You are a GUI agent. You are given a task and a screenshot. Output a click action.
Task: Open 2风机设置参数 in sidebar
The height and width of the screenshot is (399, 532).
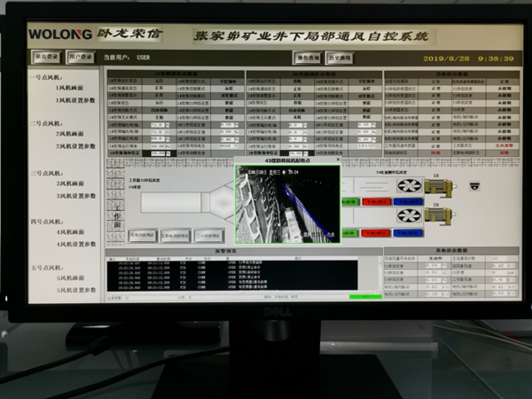76,146
